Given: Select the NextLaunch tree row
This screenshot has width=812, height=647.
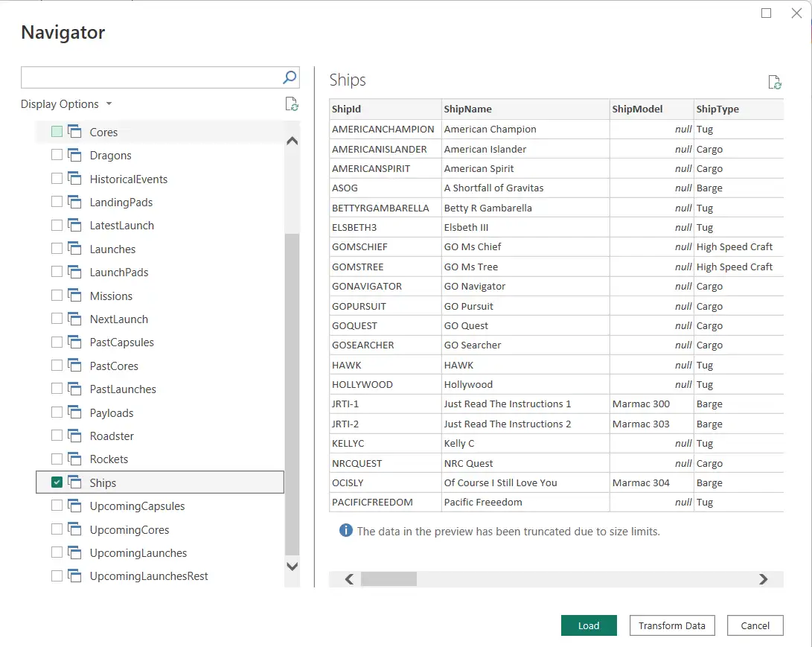Looking at the screenshot, I should click(160, 319).
